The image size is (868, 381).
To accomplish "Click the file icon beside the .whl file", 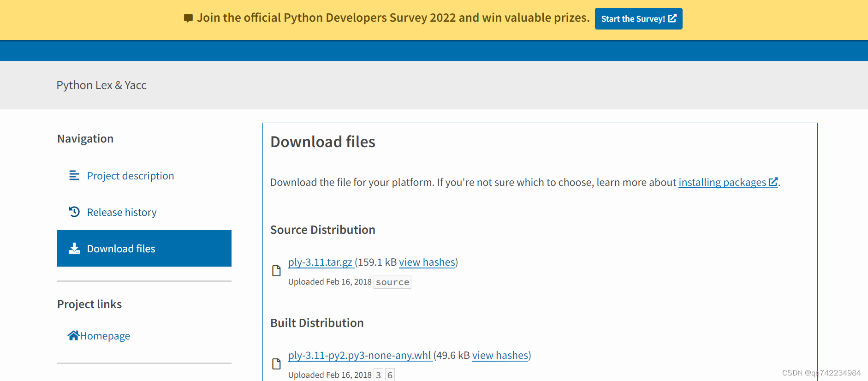I will [x=276, y=364].
